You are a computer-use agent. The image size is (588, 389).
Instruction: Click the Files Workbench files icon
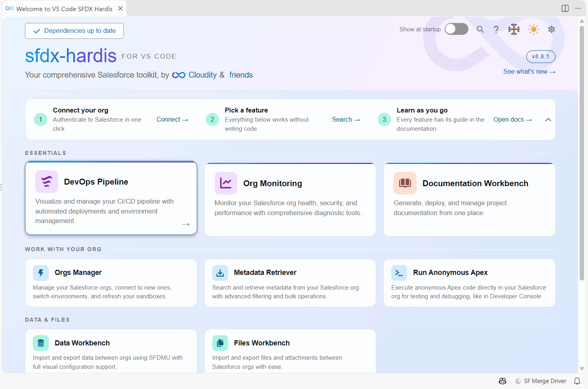220,343
